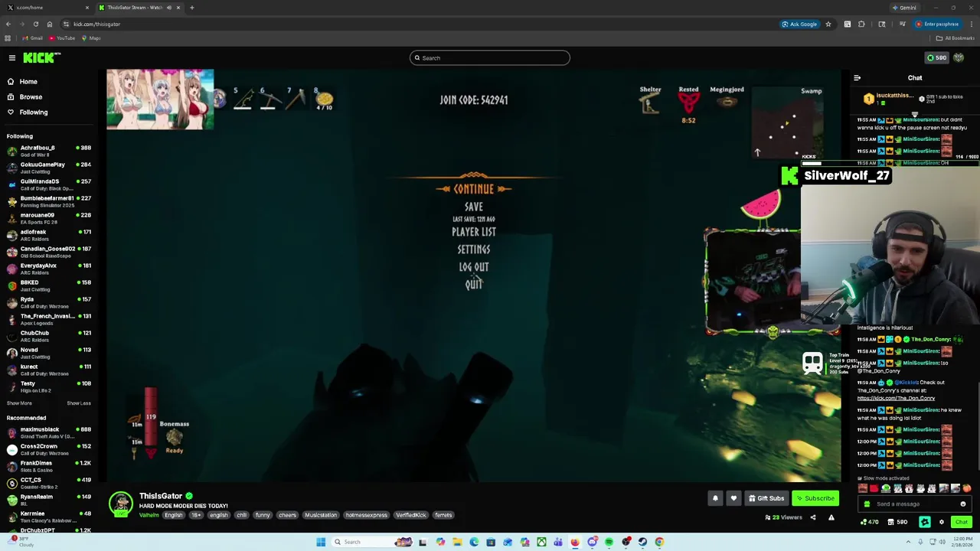
Task: Open the FrankDimes recommended channel
Action: click(47, 466)
